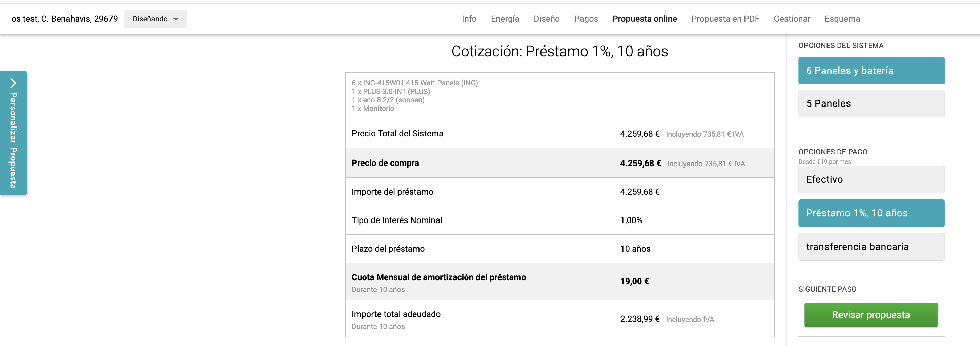This screenshot has height=346, width=980.
Task: Switch to the Energía tab
Action: (505, 19)
